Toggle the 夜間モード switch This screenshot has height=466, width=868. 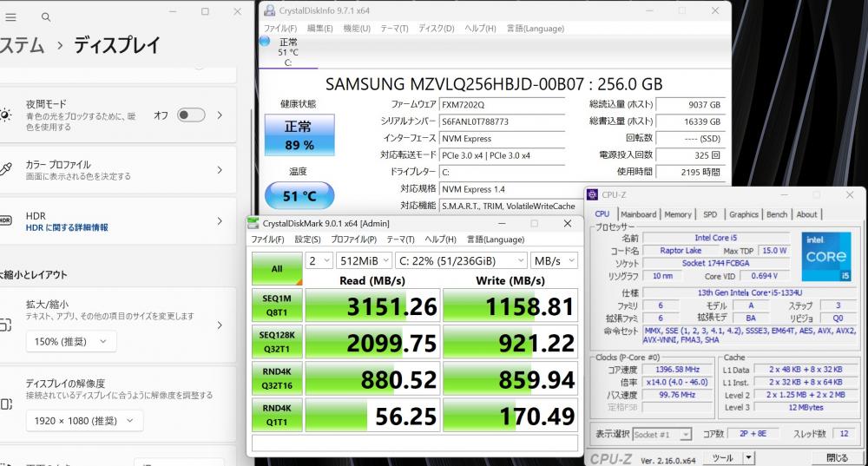[191, 115]
